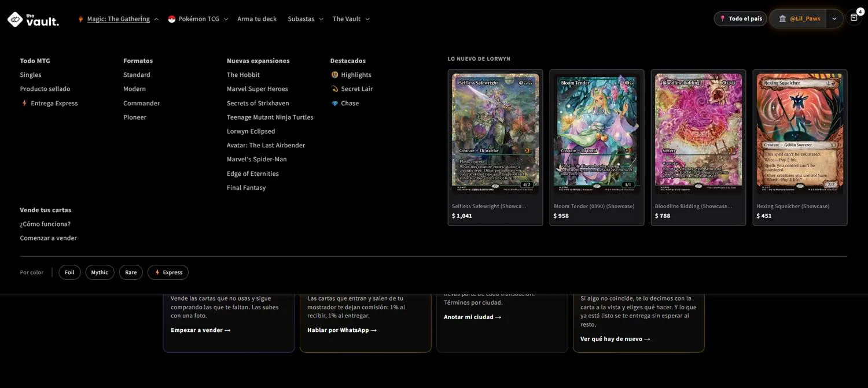This screenshot has width=868, height=388.
Task: Toggle the Express filter chip
Action: pyautogui.click(x=168, y=272)
